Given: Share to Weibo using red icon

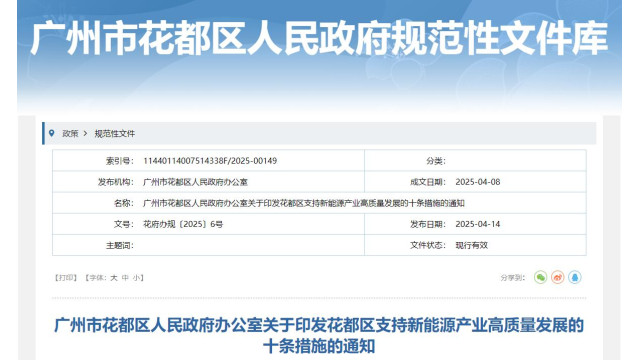Looking at the screenshot, I should pos(558,278).
